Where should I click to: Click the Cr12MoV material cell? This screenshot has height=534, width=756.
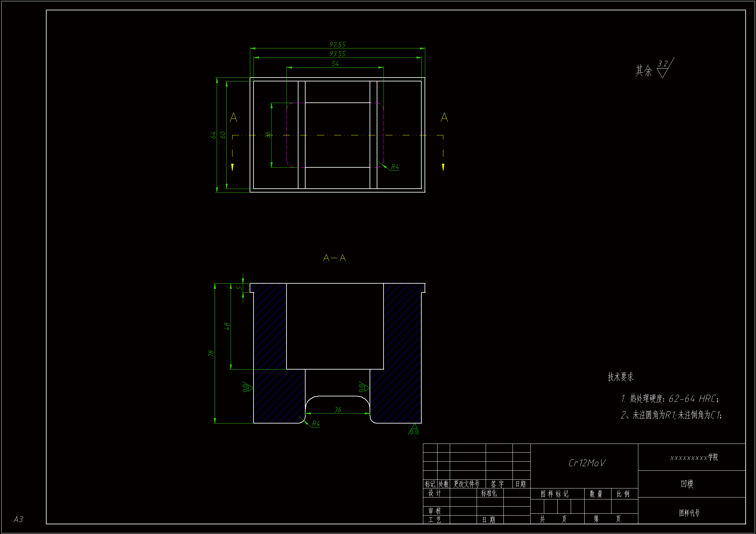tap(587, 463)
